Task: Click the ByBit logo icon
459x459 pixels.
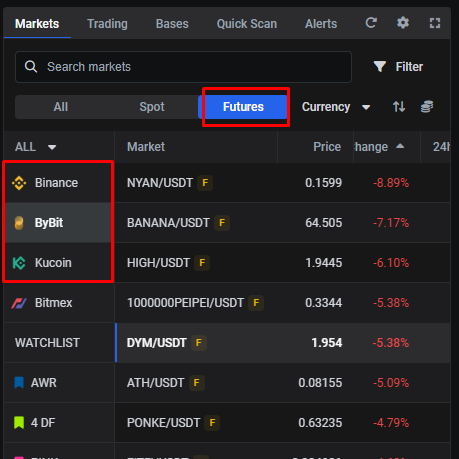Action: [x=19, y=223]
